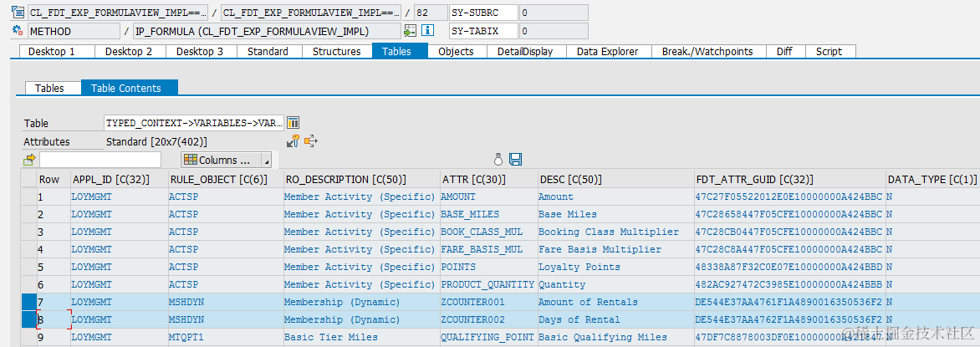Screen dimensions: 980x347
Task: Click the Basic Tier Miles cell
Action: 362,337
